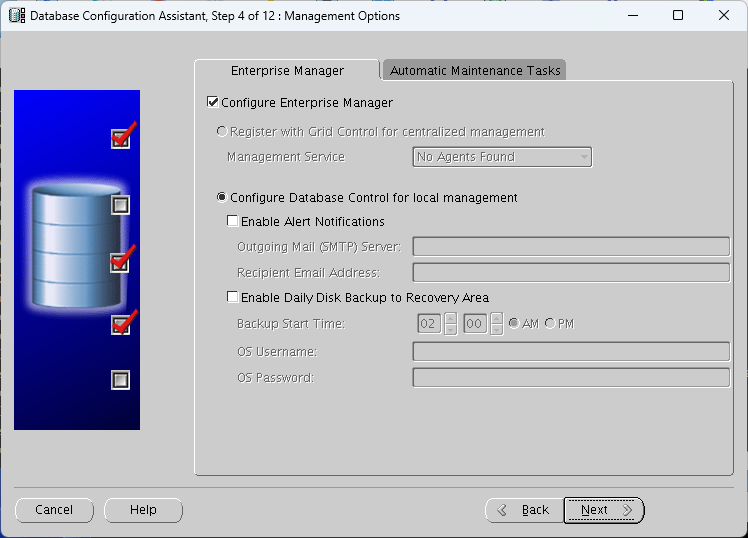Viewport: 748px width, 538px height.
Task: Decrease the backup minute spinner value
Action: coord(497,330)
